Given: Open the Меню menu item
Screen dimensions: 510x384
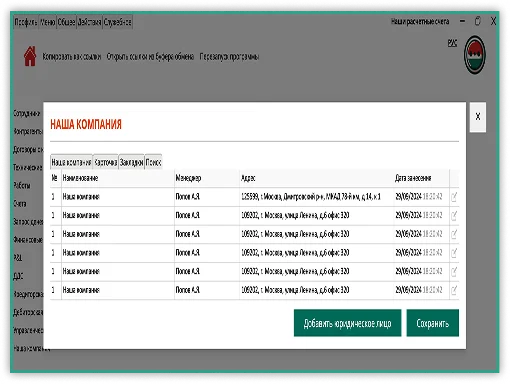Looking at the screenshot, I should [x=47, y=22].
